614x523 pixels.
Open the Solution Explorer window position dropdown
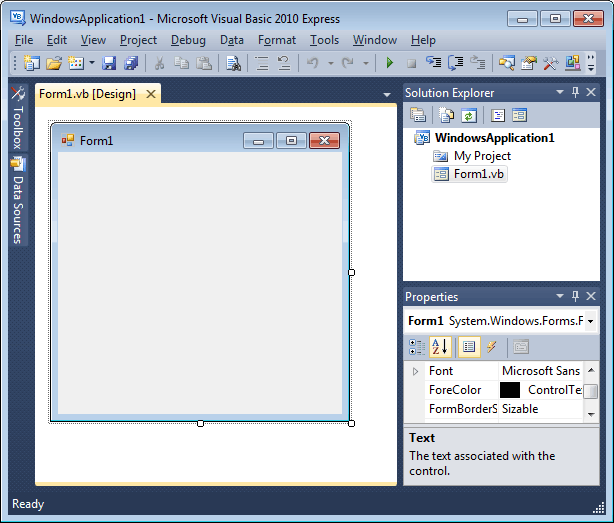(x=560, y=92)
